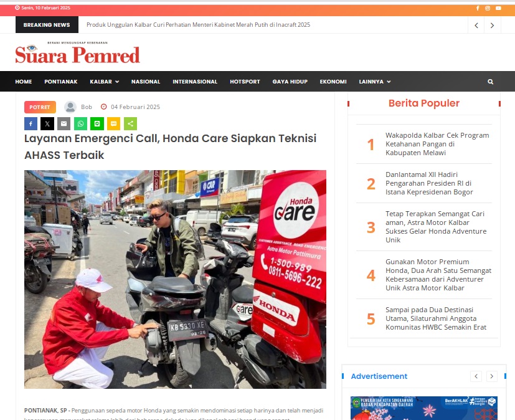515x420 pixels.
Task: Go to next advertisement slide
Action: click(492, 376)
